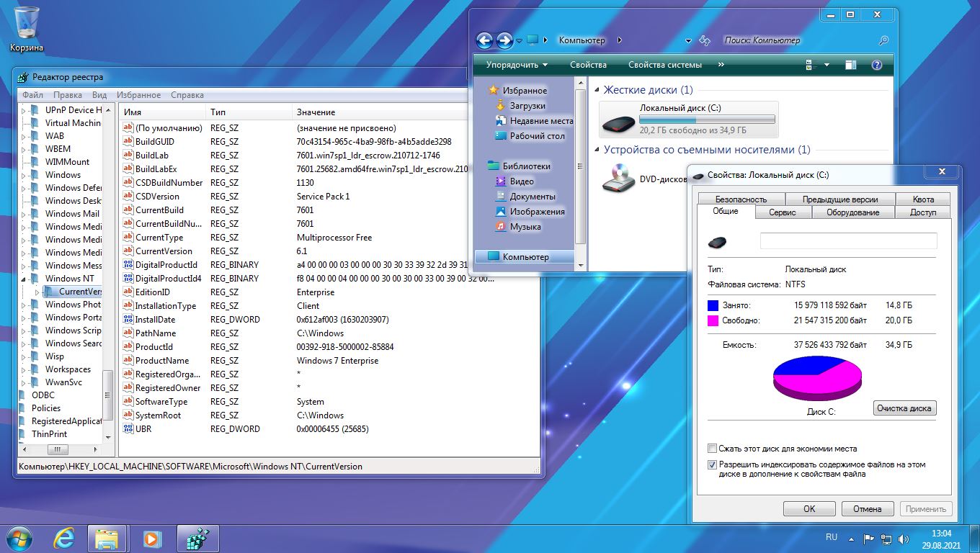980x553 pixels.
Task: Expand the Windows NT registry key
Action: 23,279
